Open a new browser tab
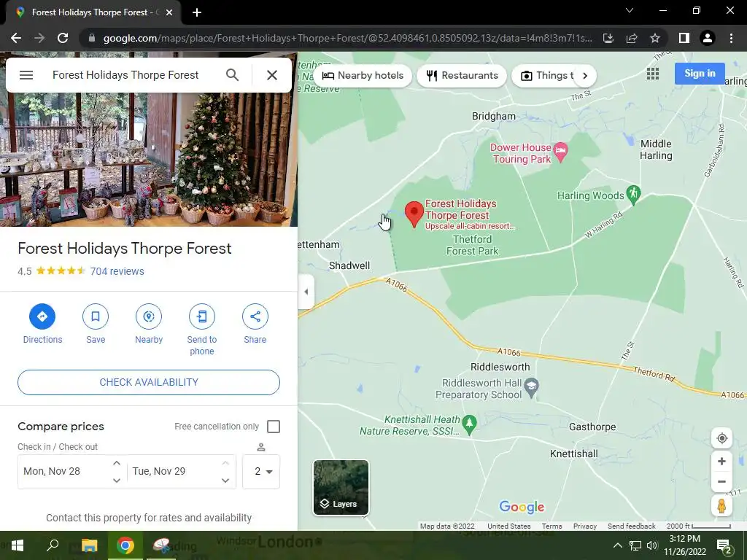747x560 pixels. pos(197,12)
